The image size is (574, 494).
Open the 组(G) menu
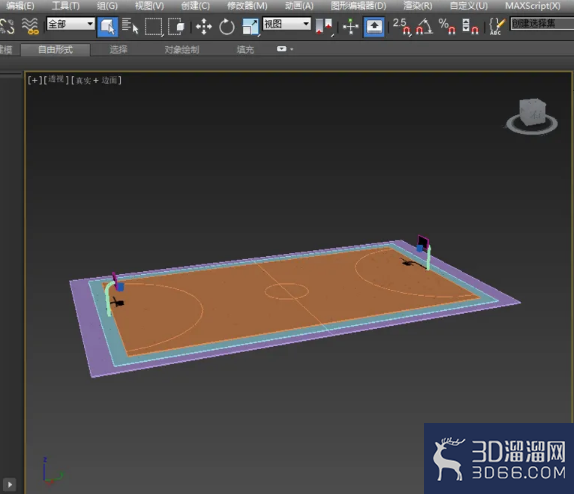[x=107, y=6]
